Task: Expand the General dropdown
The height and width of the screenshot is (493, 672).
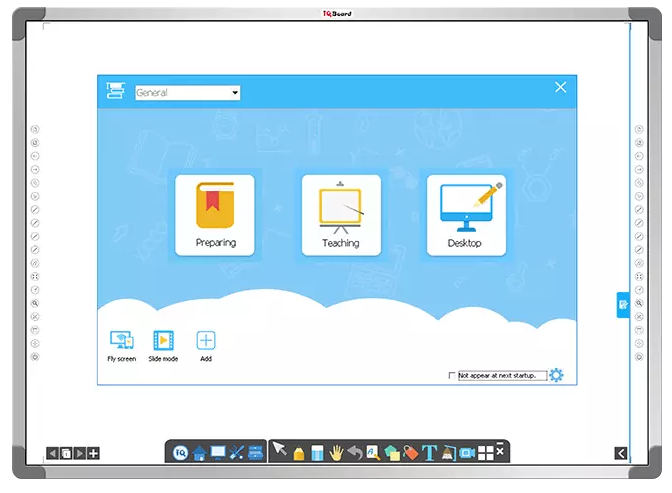Action: click(x=235, y=93)
